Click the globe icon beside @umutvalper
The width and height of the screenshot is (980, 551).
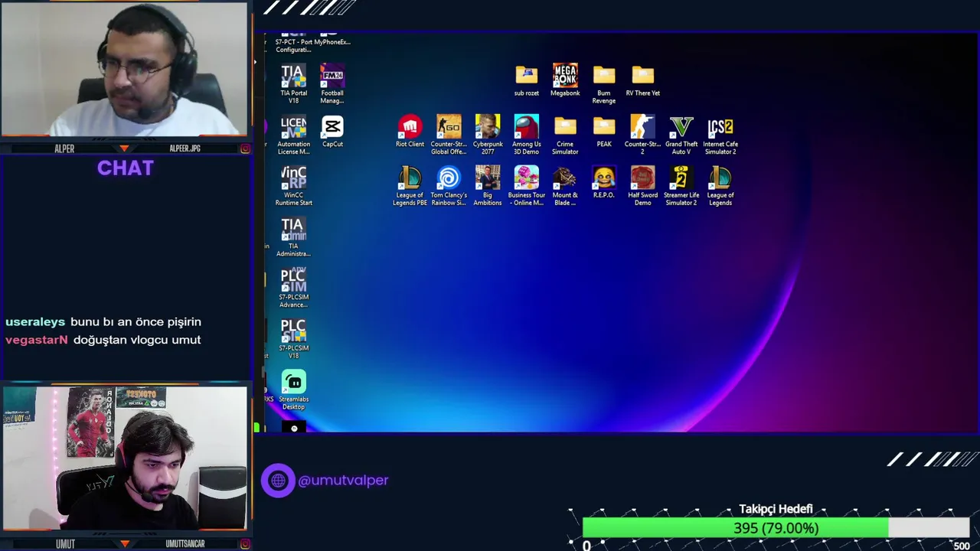tap(278, 481)
